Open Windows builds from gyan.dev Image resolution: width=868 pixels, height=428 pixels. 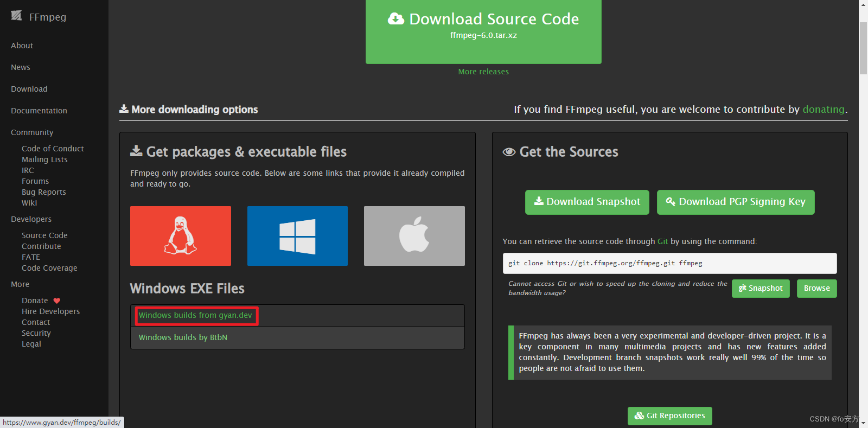(x=195, y=315)
